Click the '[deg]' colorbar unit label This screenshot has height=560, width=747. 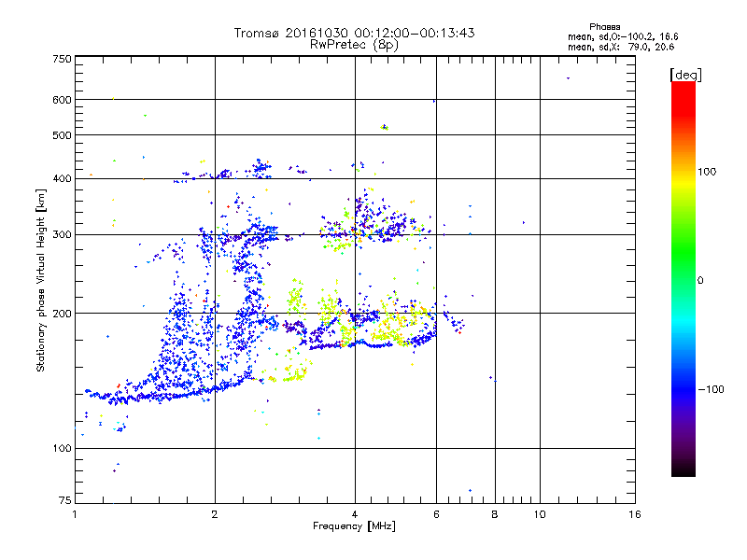click(x=685, y=75)
